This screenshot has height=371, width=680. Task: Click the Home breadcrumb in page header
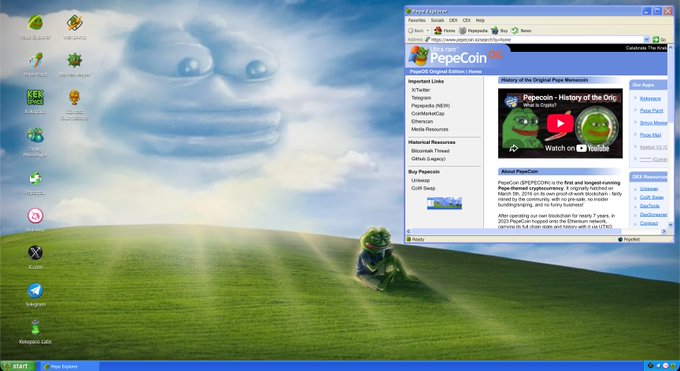coord(475,72)
